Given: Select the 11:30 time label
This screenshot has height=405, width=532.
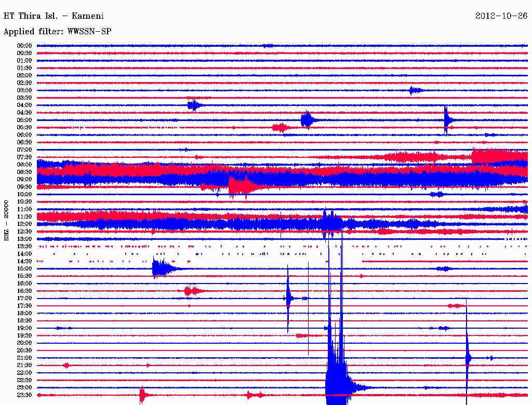Looking at the screenshot, I should pos(24,217).
